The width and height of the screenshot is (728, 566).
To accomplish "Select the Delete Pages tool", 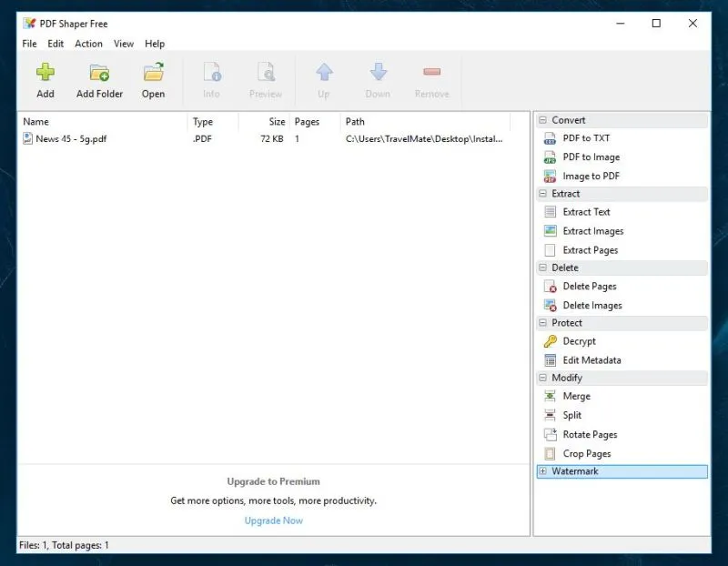I will 590,286.
